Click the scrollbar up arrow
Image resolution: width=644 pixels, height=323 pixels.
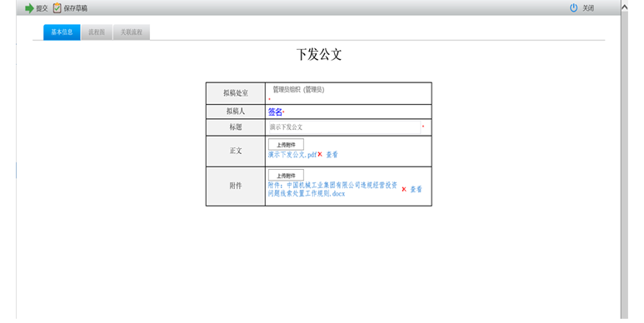click(x=624, y=7)
